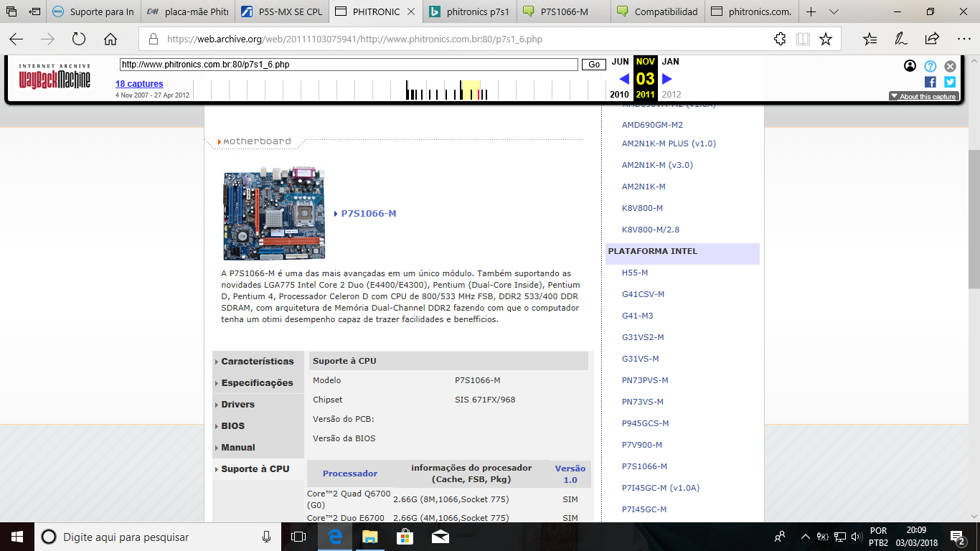Click the Wayback Machine logo

[55, 75]
